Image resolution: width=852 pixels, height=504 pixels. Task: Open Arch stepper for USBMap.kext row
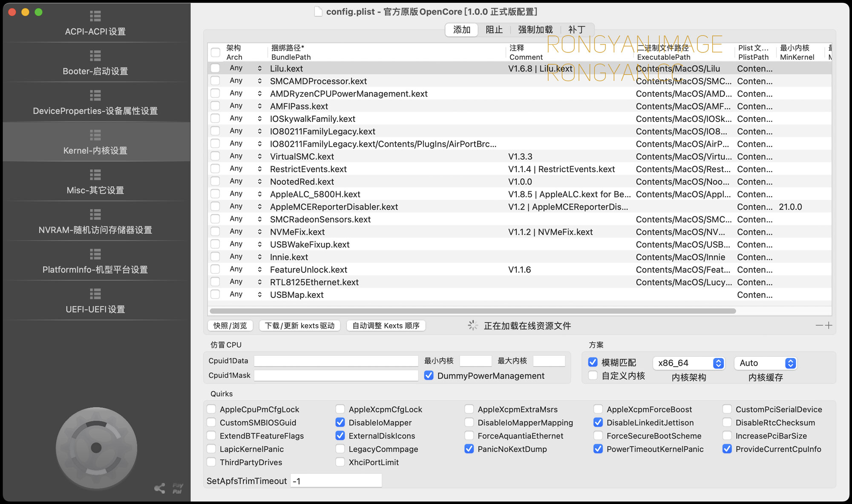point(260,295)
